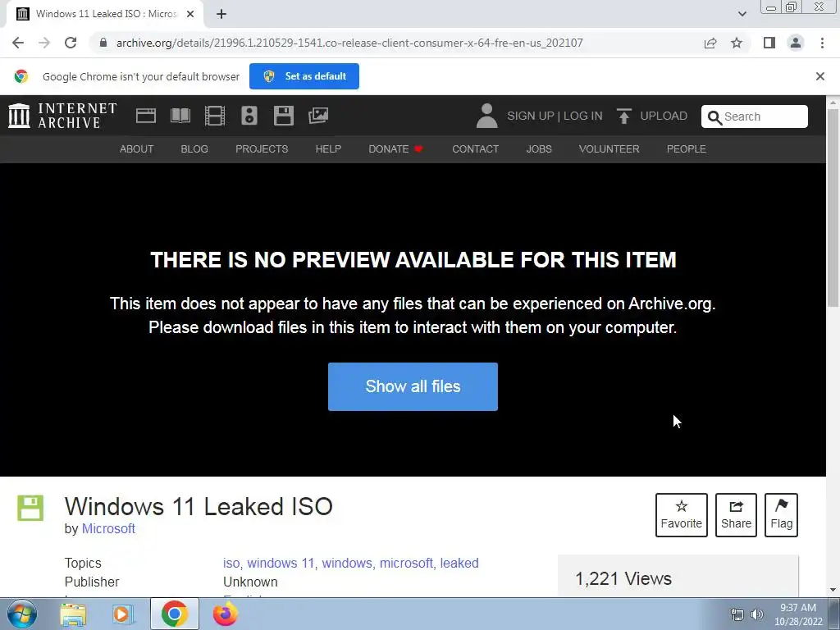
Task: Go to the PROJECTS menu item
Action: [x=262, y=149]
